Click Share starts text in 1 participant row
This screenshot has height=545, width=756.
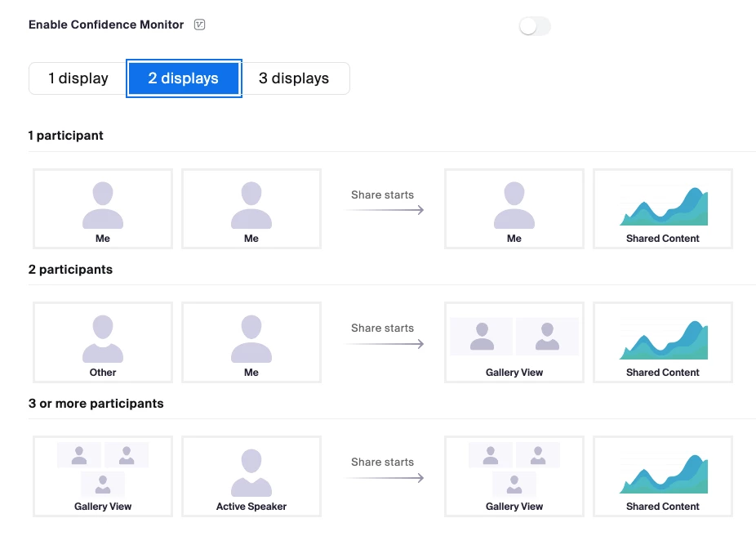[382, 195]
